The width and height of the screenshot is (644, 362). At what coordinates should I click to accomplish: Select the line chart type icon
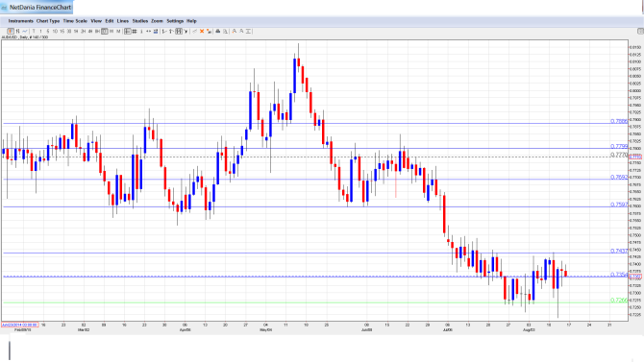point(25,31)
